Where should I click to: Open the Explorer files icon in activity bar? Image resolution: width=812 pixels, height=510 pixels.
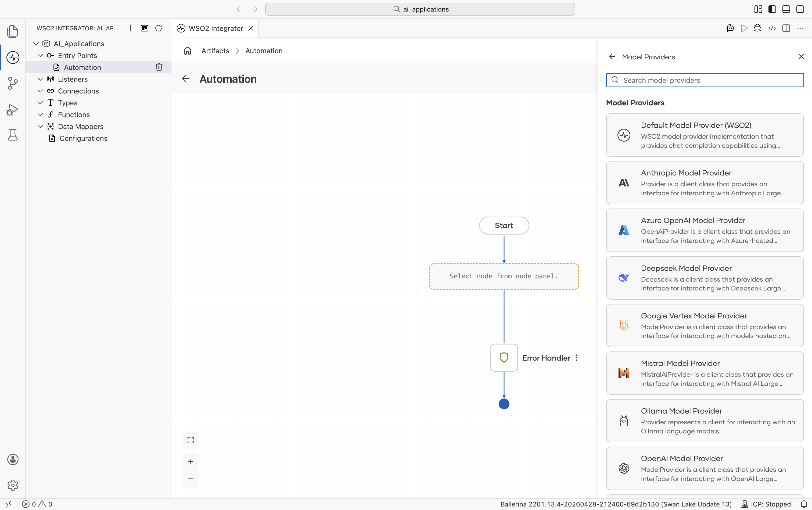(x=13, y=31)
